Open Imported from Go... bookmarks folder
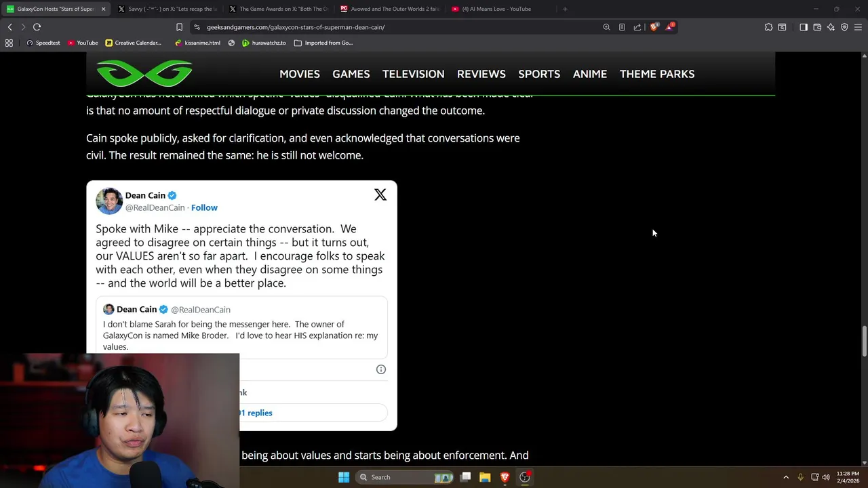This screenshot has width=868, height=488. point(323,43)
